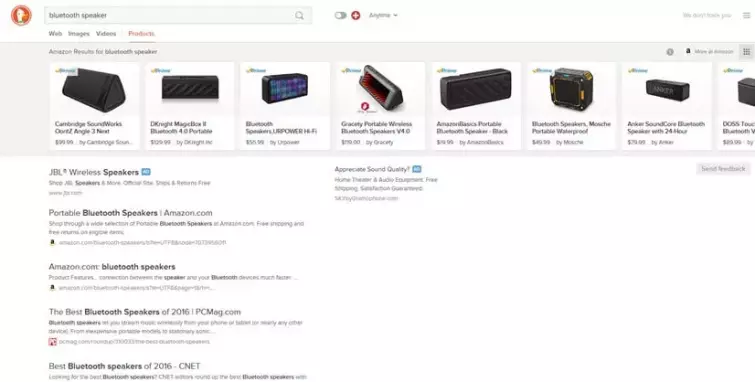Image resolution: width=755 pixels, height=382 pixels.
Task: Click Prime badge on DKnight MagicBox card
Action: click(161, 71)
